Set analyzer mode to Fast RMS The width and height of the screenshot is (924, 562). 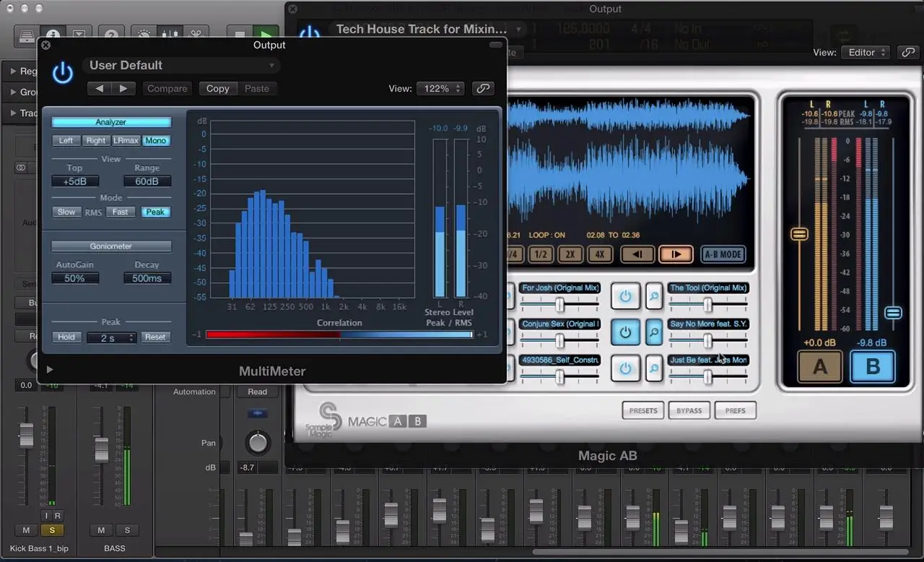point(120,212)
